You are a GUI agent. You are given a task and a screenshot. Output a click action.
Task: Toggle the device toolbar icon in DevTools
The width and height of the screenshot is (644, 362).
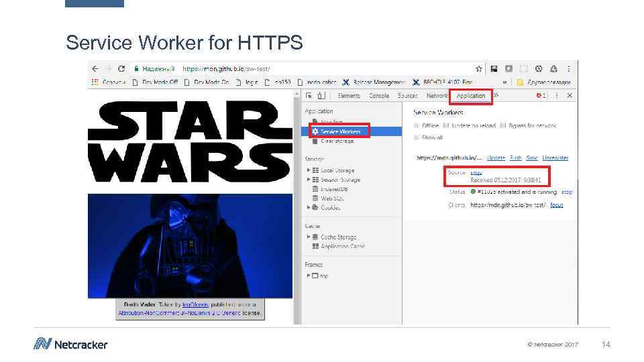(x=321, y=96)
